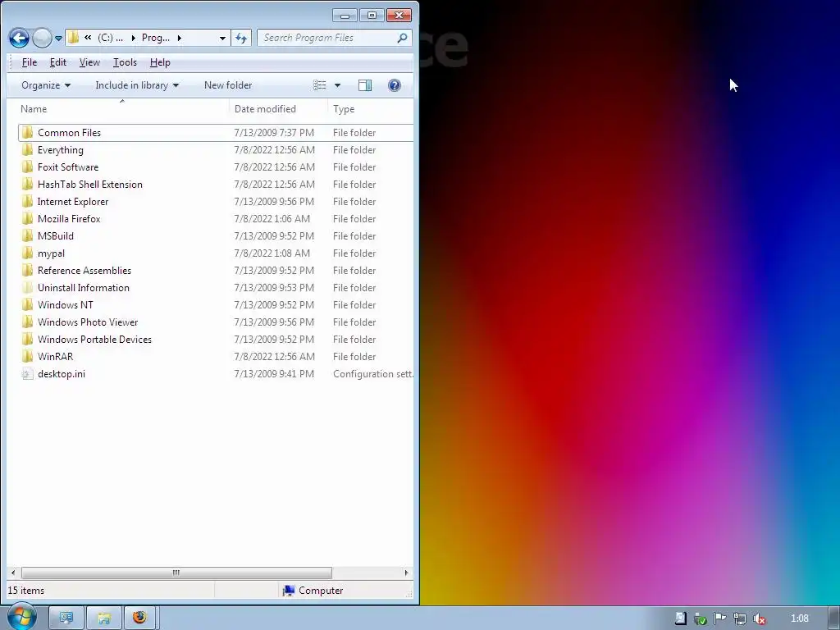Screen dimensions: 840x630
Task: Click the (C:) breadcrumb segment in address bar
Action: coord(110,38)
